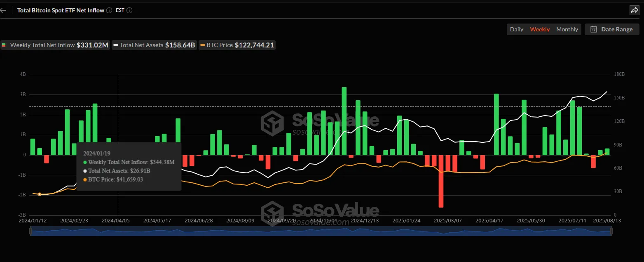This screenshot has width=644, height=262.
Task: Click the back arrow icon
Action: [3, 10]
